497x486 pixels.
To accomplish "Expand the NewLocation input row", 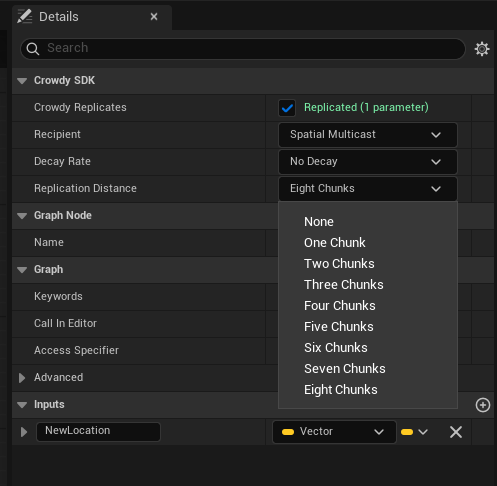I will tap(24, 432).
